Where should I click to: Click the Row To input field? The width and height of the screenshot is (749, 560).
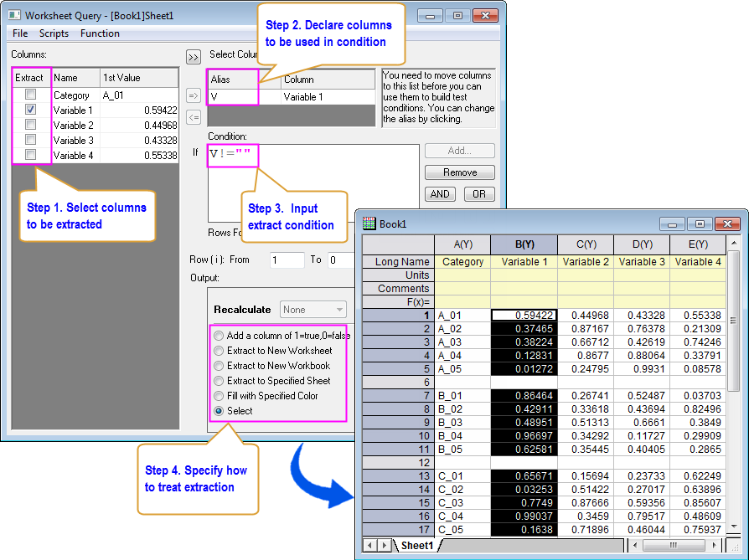[x=341, y=260]
